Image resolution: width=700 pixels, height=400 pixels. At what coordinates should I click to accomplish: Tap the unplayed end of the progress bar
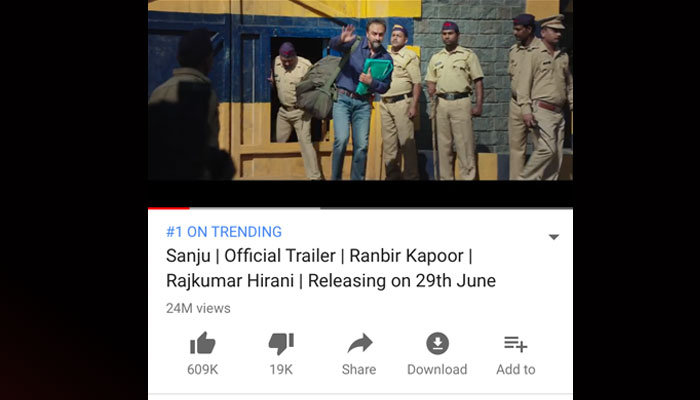(446, 208)
